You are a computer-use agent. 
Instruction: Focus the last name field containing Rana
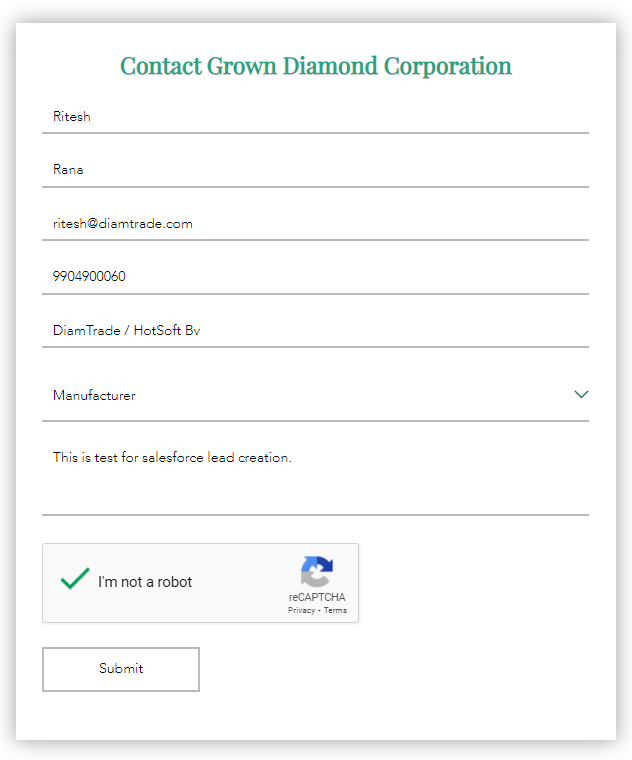coord(316,170)
